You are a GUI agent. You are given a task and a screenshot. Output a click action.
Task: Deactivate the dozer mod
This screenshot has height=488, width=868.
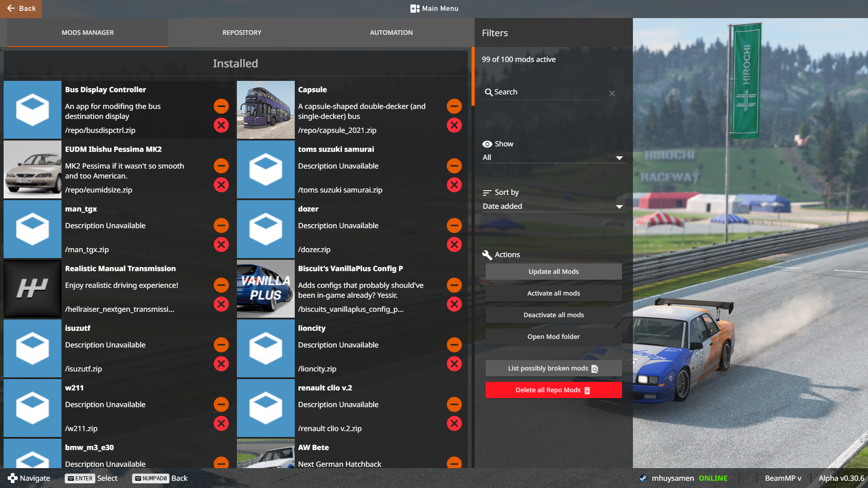454,225
